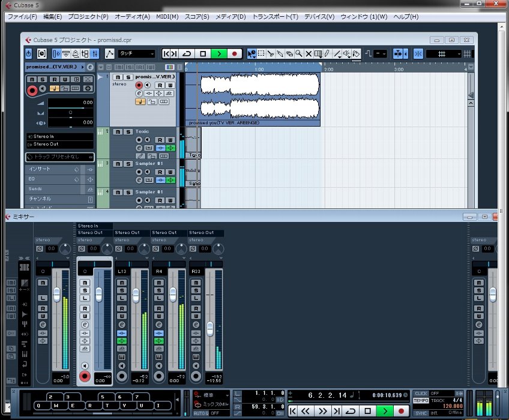
Task: Select the Line tool
Action: tap(337, 53)
